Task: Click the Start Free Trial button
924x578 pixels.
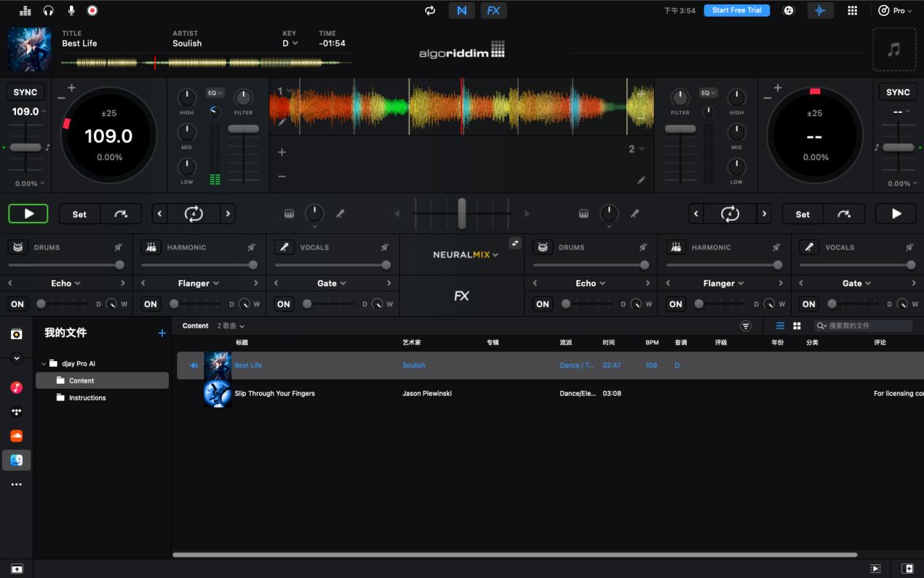Action: 736,10
